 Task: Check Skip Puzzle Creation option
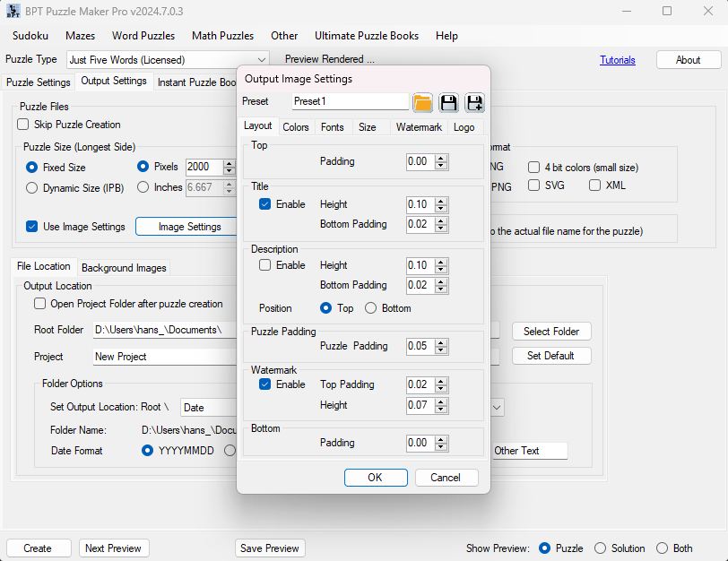pos(23,125)
